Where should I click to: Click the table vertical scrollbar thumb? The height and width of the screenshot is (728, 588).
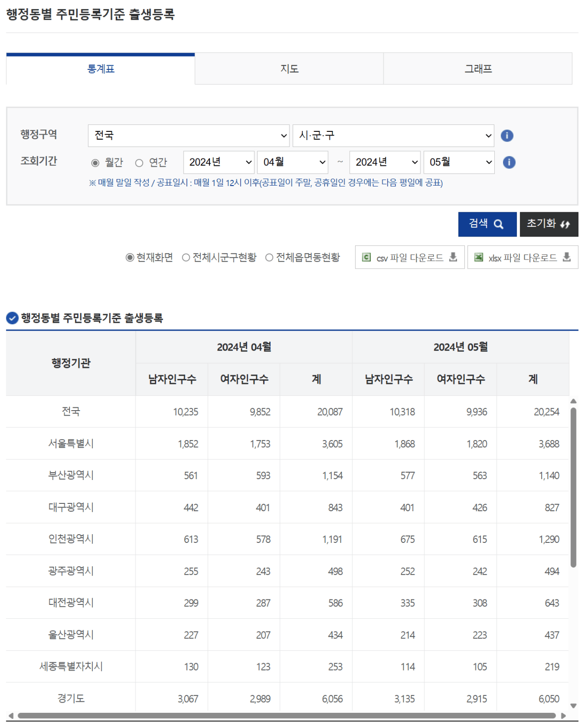[x=573, y=488]
